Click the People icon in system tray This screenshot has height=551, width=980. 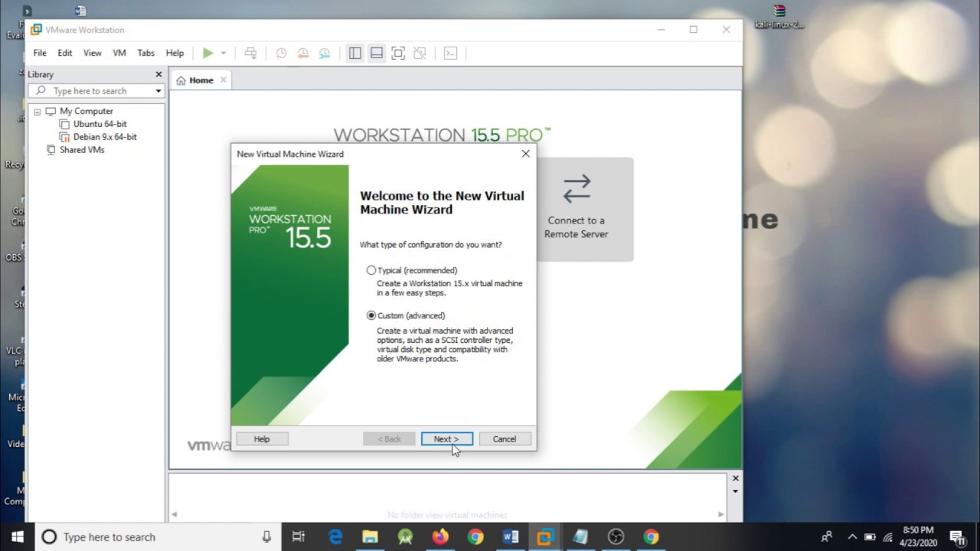(827, 536)
